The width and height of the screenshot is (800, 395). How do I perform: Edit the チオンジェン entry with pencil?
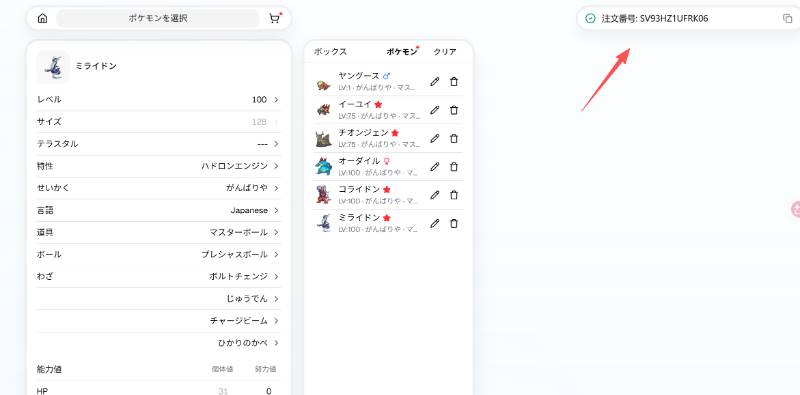pos(435,138)
